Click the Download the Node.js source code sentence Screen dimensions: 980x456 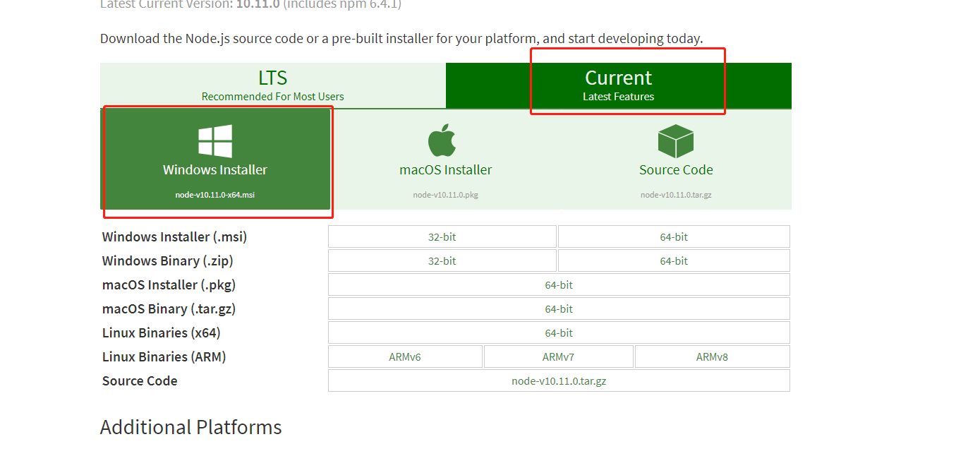coord(401,39)
